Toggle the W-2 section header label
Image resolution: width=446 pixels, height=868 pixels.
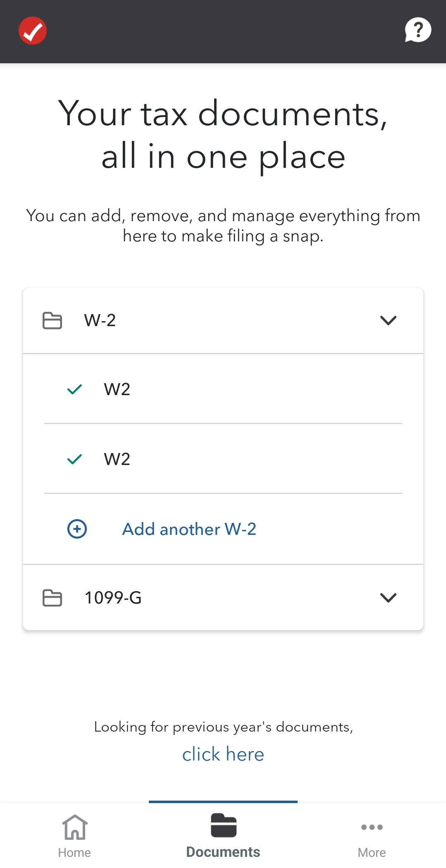[100, 320]
